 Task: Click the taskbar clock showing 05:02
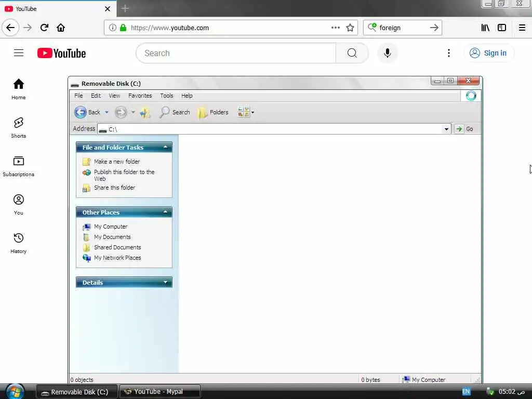(511, 392)
